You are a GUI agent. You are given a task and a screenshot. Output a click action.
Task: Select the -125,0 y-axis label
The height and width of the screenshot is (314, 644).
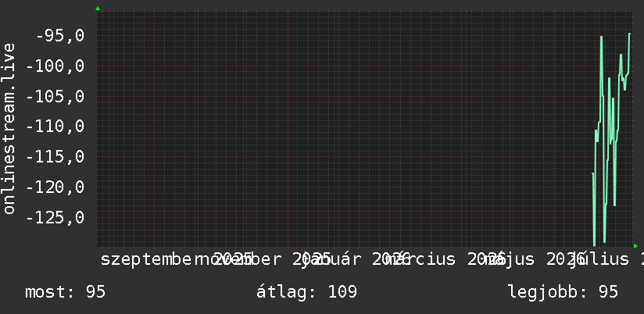point(55,218)
